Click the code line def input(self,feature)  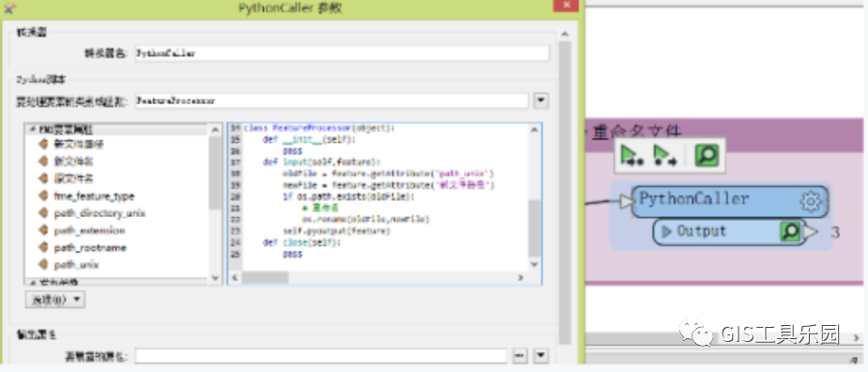[321, 162]
